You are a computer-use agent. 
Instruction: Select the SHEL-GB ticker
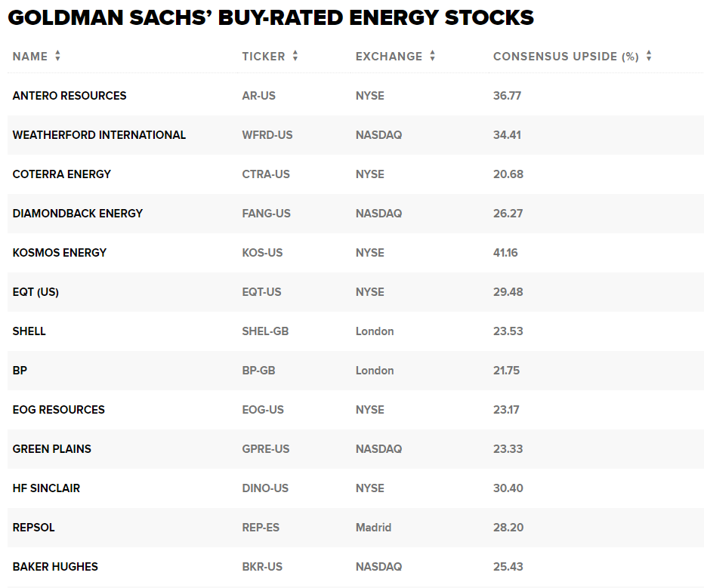pos(265,331)
